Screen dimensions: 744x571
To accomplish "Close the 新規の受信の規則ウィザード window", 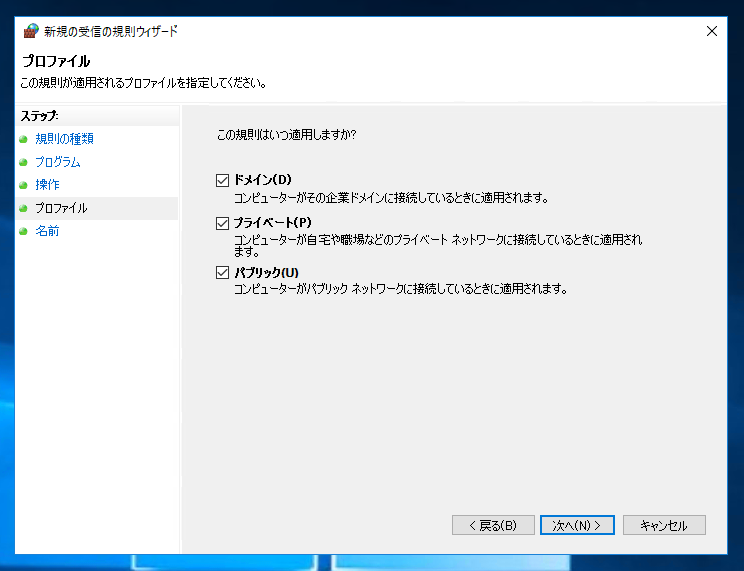I will [x=712, y=31].
